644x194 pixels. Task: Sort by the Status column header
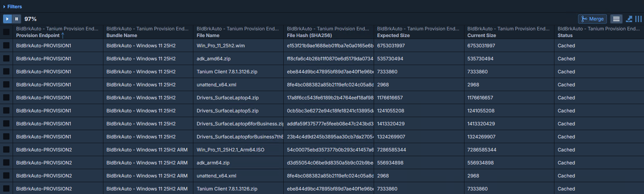click(565, 35)
